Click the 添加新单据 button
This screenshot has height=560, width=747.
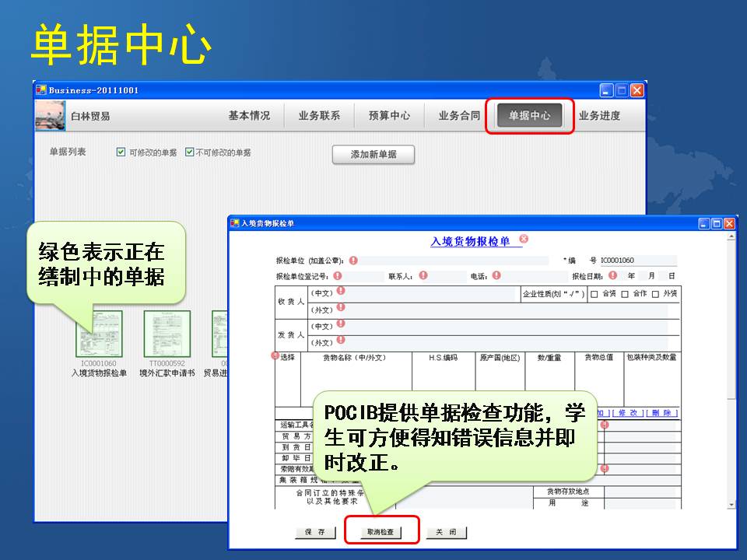(373, 154)
